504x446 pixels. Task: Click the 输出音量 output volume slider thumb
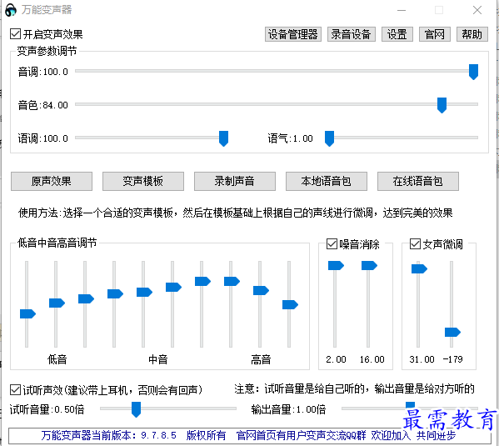pos(410,406)
